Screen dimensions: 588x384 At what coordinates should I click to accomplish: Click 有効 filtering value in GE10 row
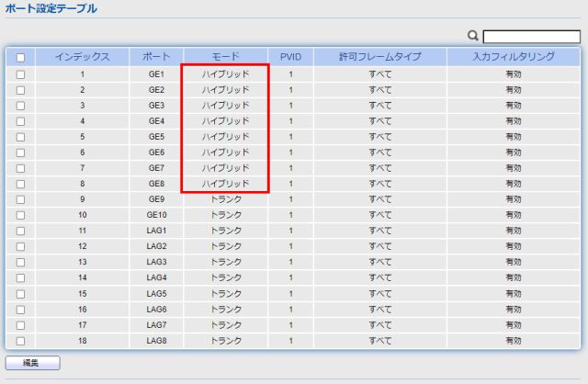tap(514, 215)
